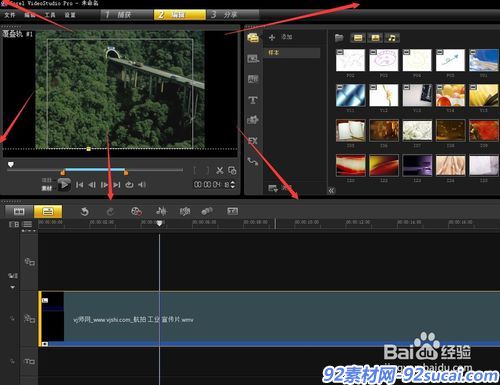Image resolution: width=500 pixels, height=385 pixels.
Task: Redo the last action
Action: (110, 211)
